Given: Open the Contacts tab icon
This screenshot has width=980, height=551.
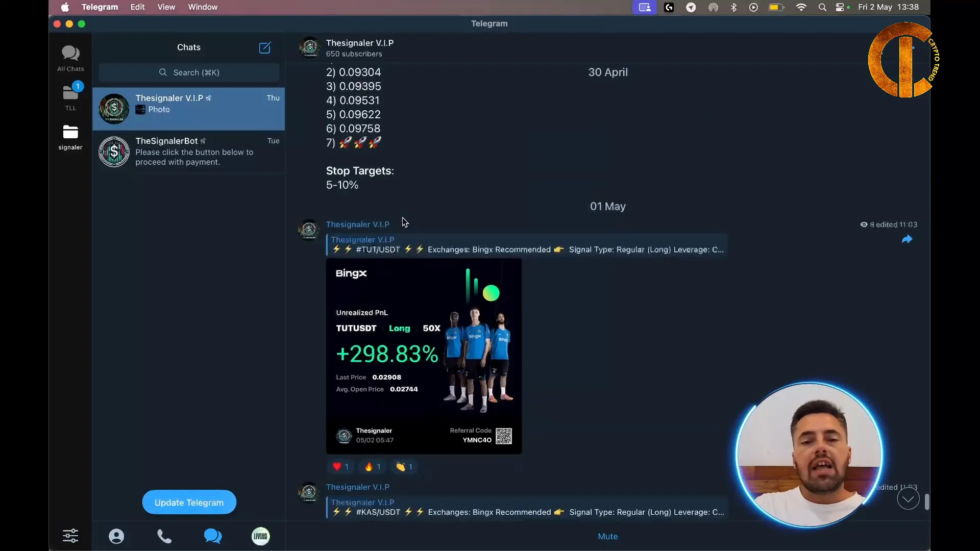Looking at the screenshot, I should coord(116,536).
